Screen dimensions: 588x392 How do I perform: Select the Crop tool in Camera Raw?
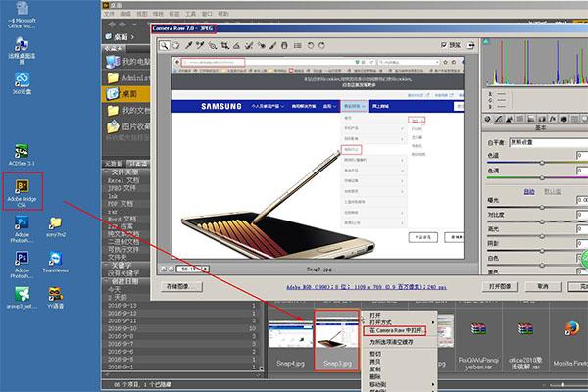pos(225,45)
